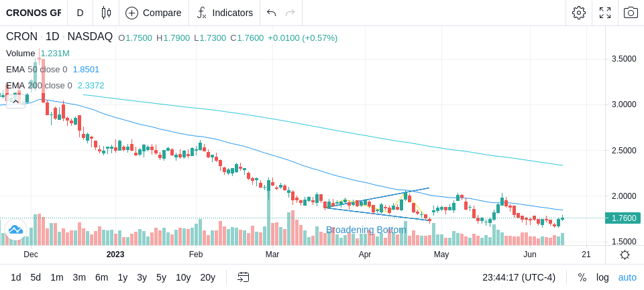Open the go-to-date calendar icon

click(243, 277)
